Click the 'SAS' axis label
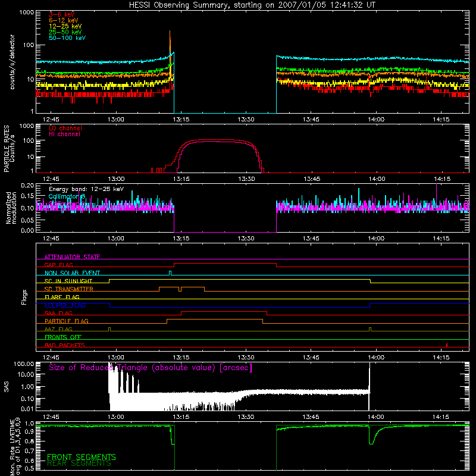 7,386
